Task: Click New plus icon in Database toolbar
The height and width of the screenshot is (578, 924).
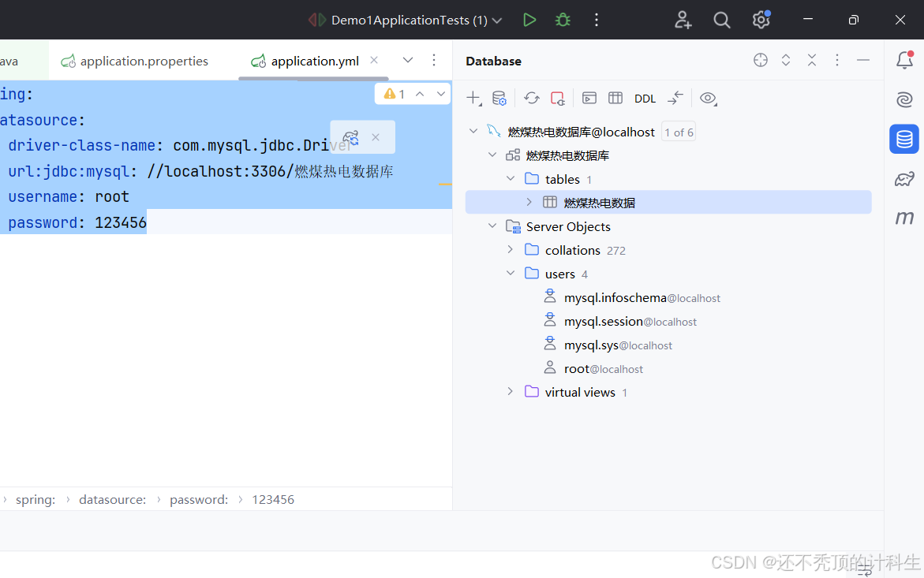Action: click(473, 99)
